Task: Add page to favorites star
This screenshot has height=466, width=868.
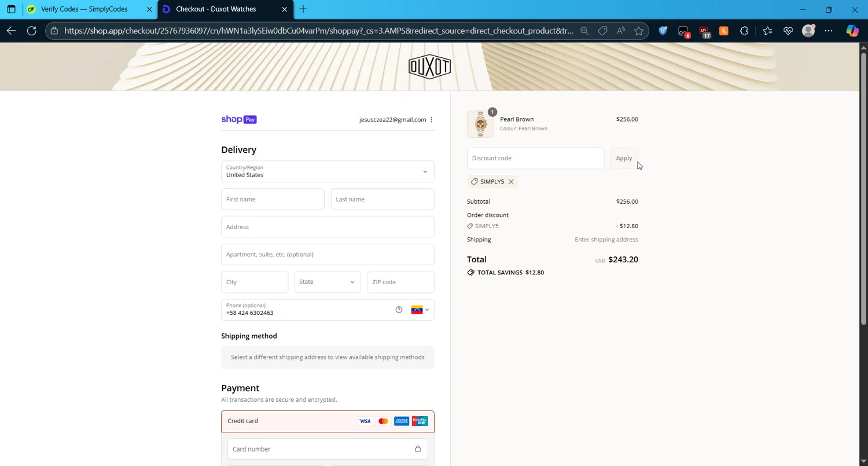Action: coord(639,31)
